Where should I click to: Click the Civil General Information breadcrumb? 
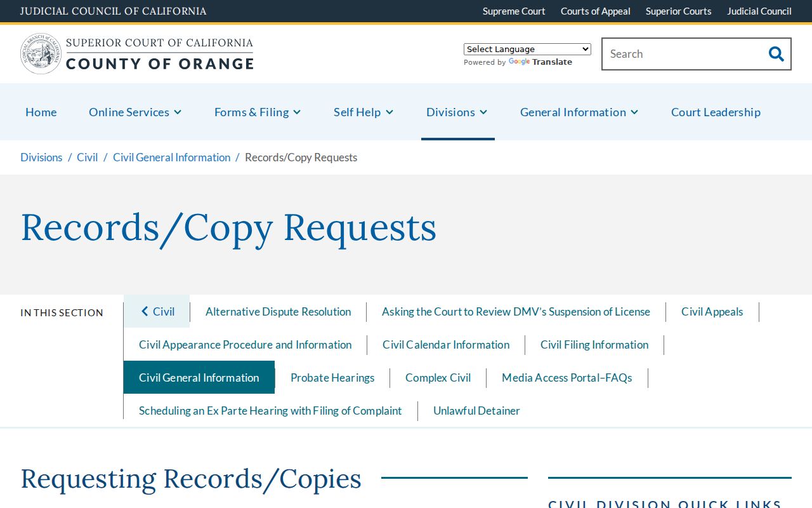point(171,157)
